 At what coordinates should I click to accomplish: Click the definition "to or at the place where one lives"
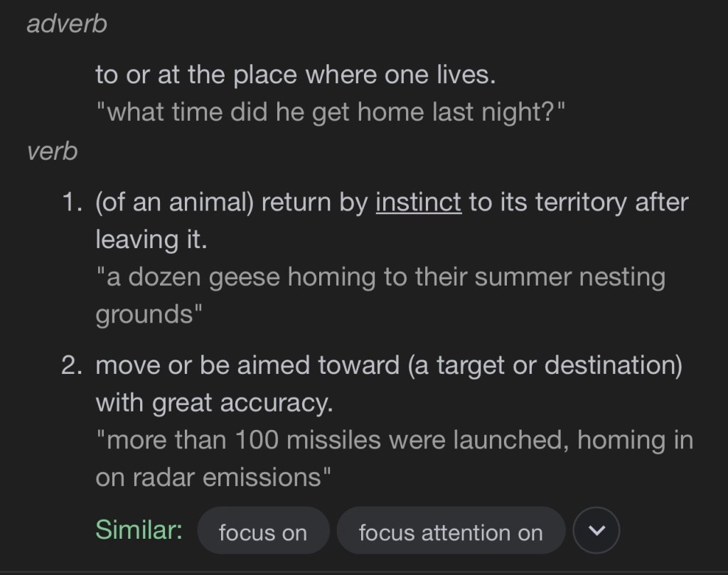tap(295, 75)
